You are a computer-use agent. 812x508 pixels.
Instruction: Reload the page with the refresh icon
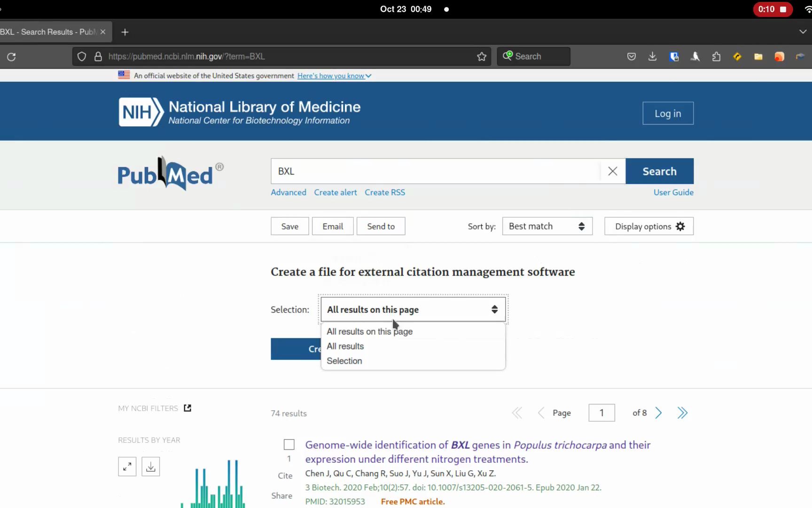coord(11,56)
